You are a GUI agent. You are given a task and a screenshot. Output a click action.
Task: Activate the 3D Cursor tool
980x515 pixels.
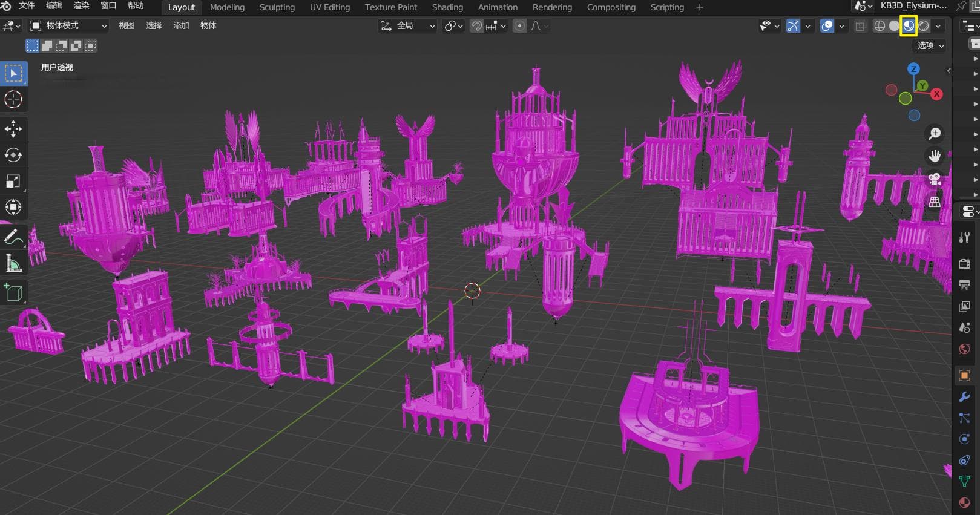13,99
